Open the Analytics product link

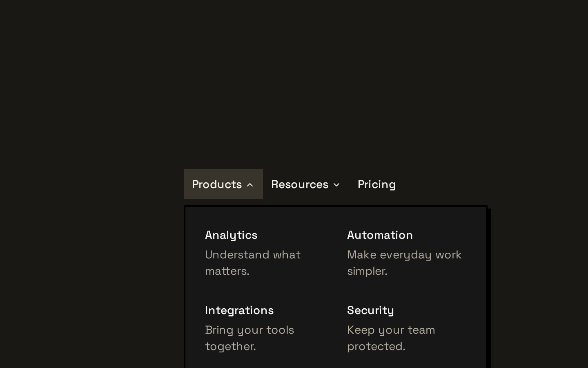point(265,253)
